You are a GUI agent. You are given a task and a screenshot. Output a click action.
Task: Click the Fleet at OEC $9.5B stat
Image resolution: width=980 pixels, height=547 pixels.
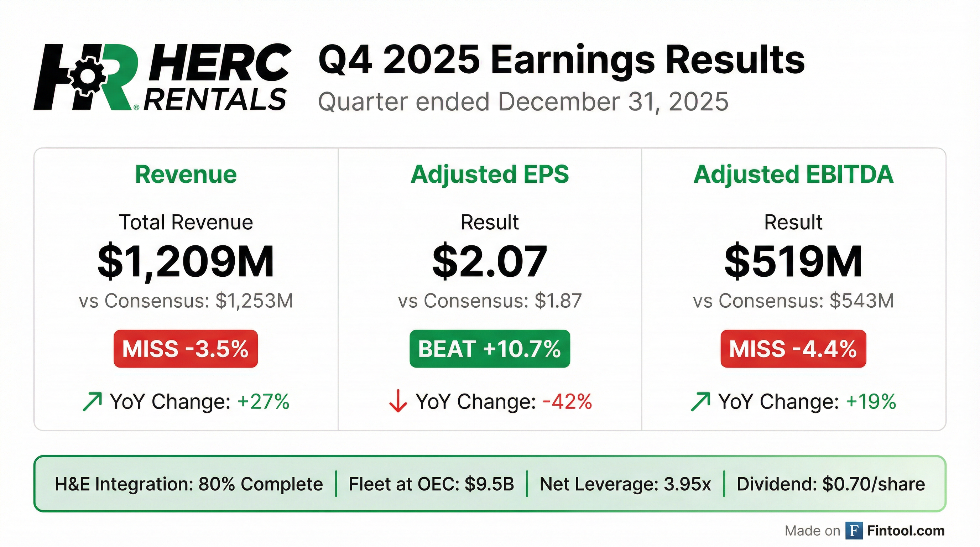pos(431,484)
